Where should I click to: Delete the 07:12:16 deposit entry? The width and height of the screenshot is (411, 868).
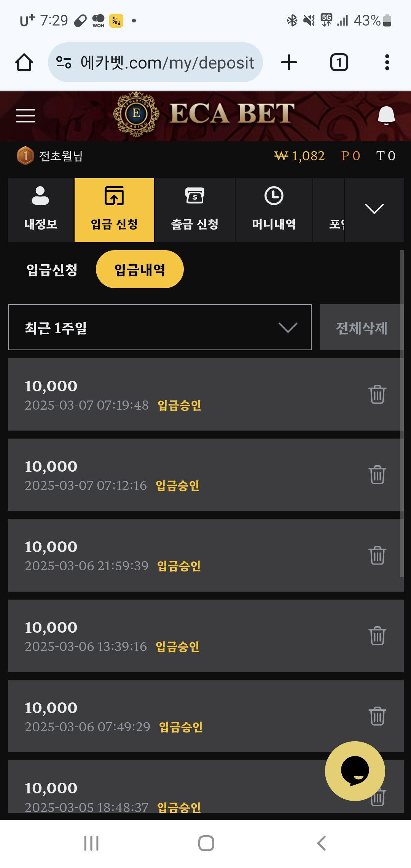[x=377, y=475]
